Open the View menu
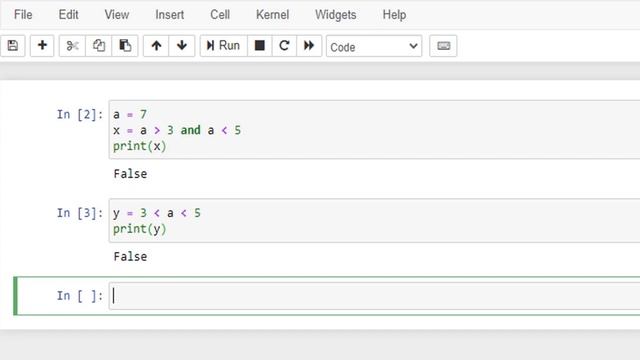Image resolution: width=640 pixels, height=360 pixels. 117,15
